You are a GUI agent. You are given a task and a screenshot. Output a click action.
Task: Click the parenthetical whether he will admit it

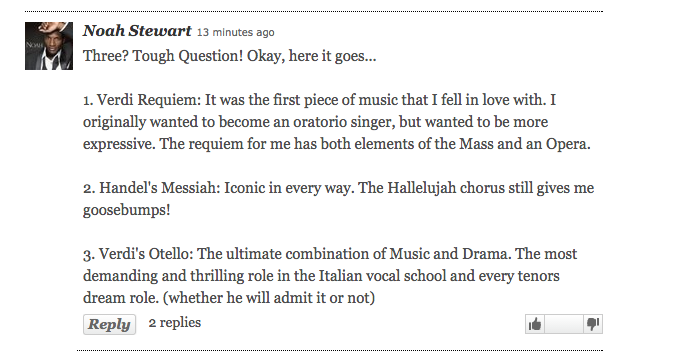pos(269,298)
